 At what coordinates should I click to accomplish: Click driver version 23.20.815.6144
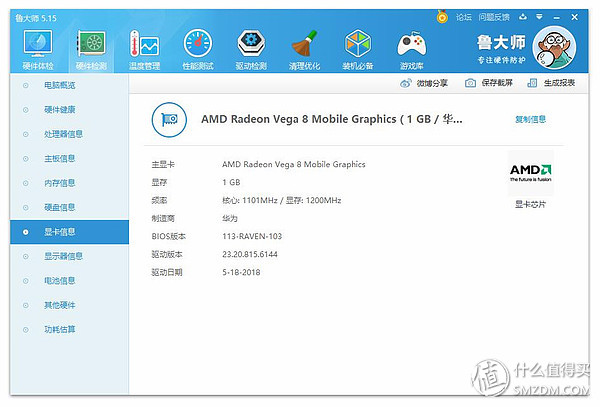point(250,254)
